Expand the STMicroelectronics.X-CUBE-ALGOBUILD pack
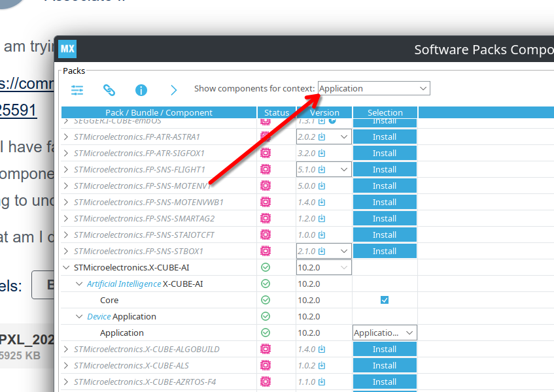This screenshot has height=392, width=554. click(x=66, y=349)
